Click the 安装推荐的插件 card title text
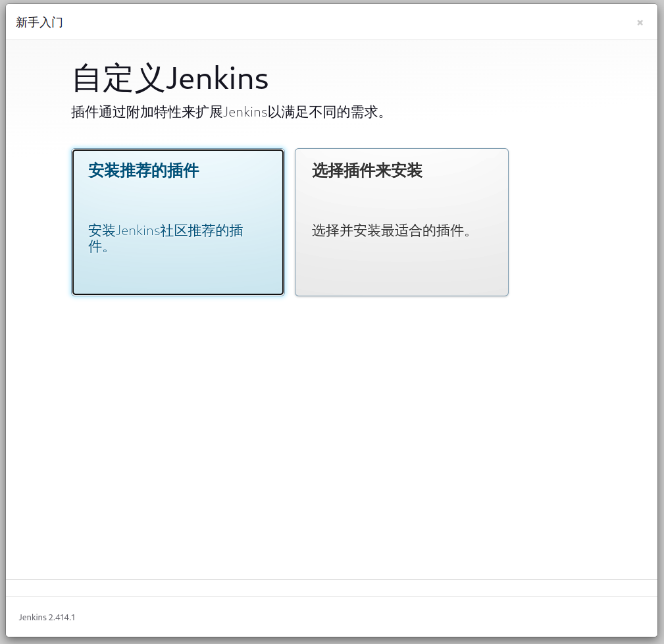Image resolution: width=664 pixels, height=644 pixels. (x=142, y=170)
